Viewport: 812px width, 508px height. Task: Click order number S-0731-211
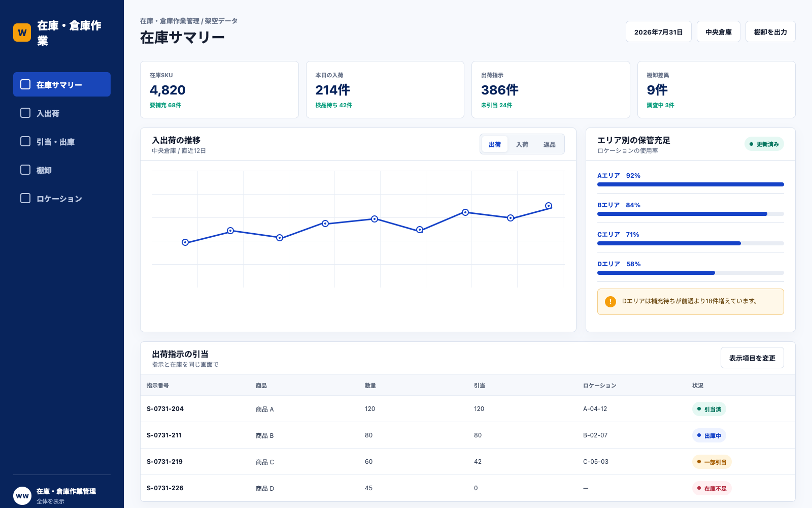[164, 435]
